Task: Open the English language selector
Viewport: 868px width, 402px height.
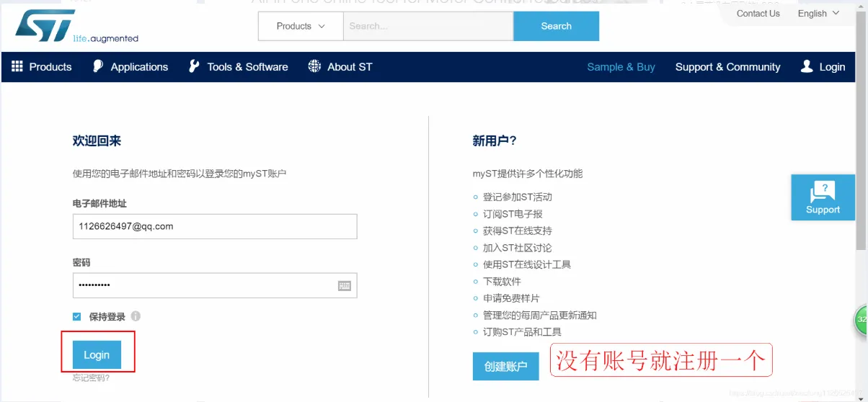Action: (818, 13)
